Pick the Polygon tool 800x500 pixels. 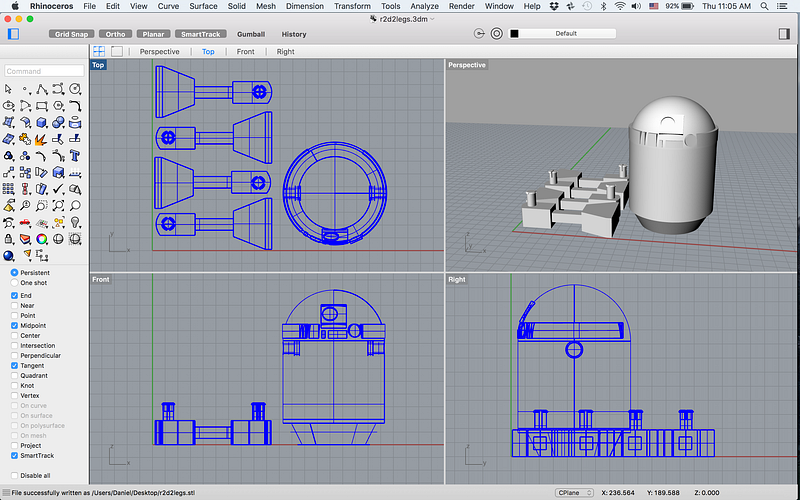(58, 106)
